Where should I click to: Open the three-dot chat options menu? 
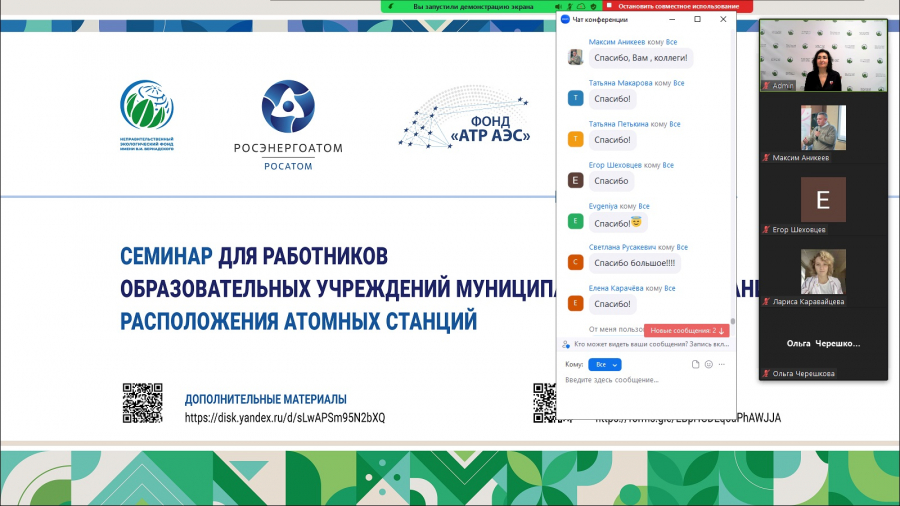coord(722,364)
